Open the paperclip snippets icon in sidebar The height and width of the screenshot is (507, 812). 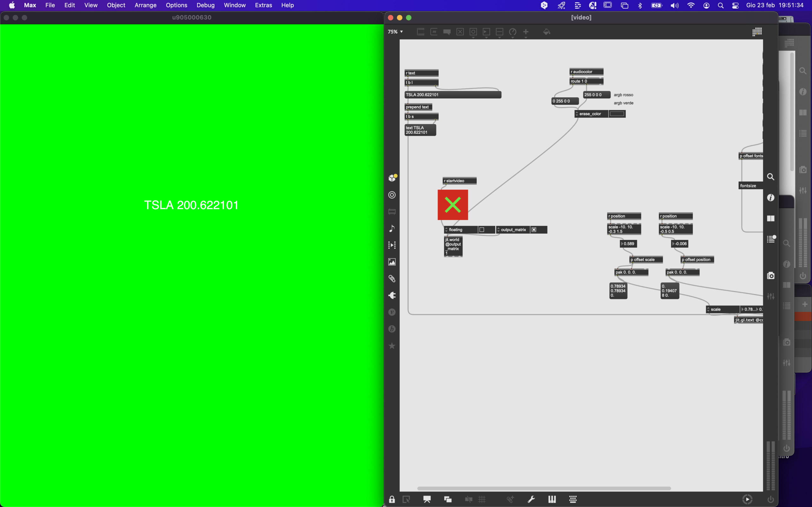click(392, 279)
